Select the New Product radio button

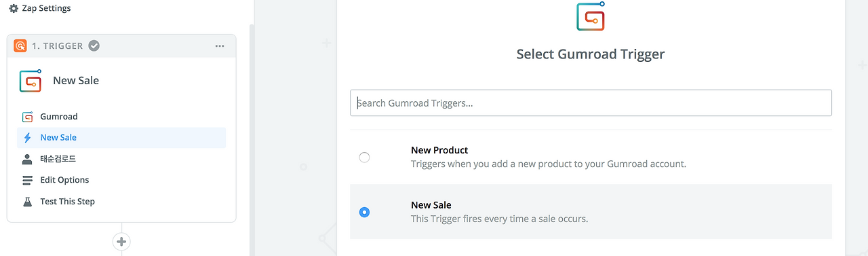point(364,158)
